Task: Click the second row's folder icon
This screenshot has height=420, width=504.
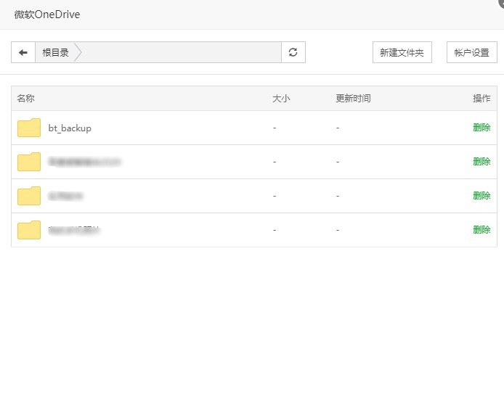Action: [29, 162]
